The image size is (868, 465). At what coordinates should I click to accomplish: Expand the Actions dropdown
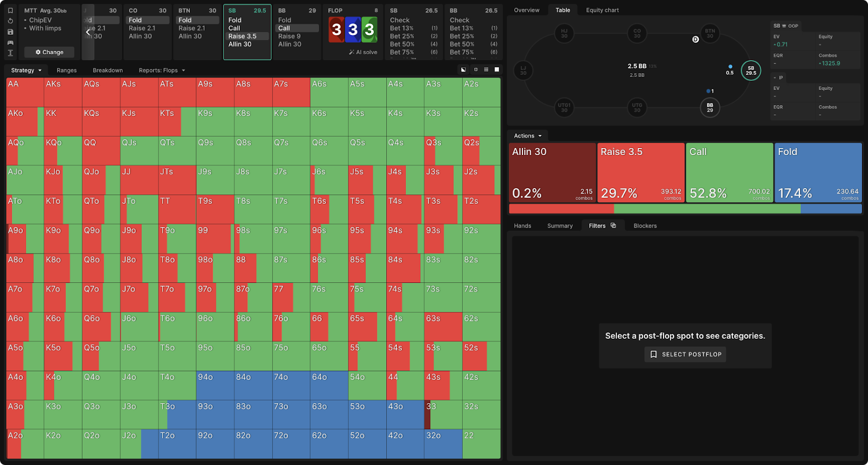point(527,136)
